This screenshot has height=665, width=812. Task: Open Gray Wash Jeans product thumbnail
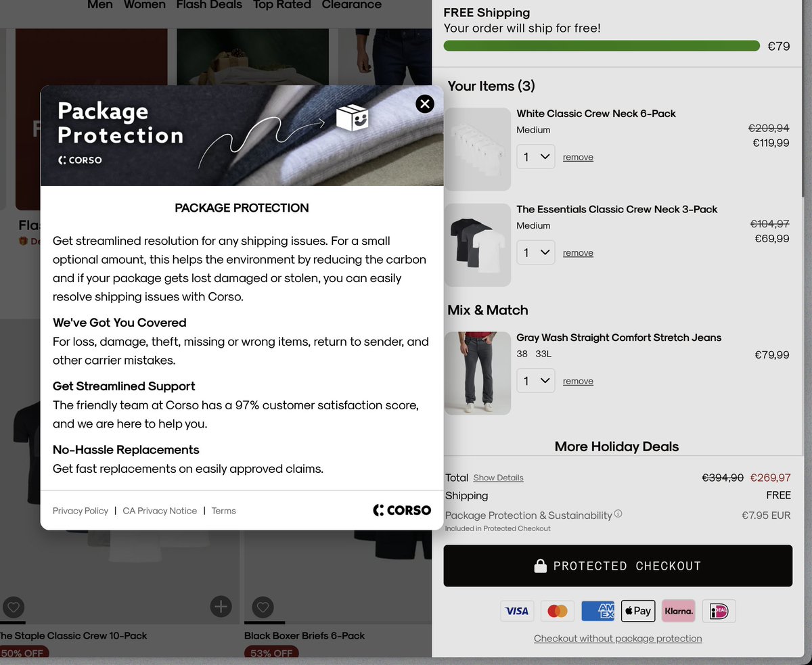tap(478, 373)
